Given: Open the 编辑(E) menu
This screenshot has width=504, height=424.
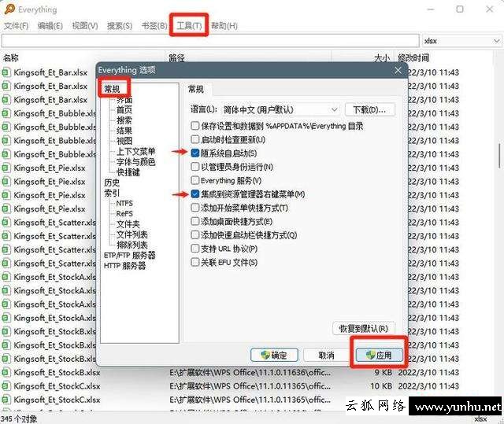Looking at the screenshot, I should click(x=50, y=26).
